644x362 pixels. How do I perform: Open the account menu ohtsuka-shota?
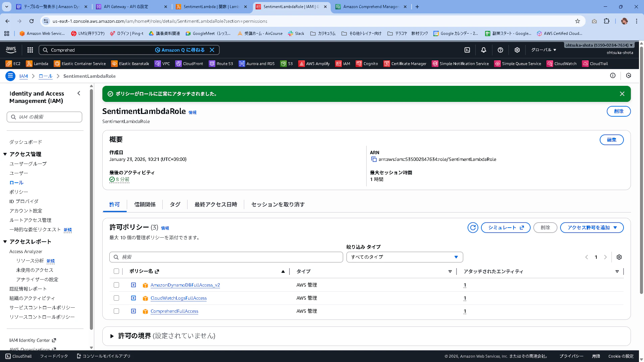pyautogui.click(x=599, y=45)
